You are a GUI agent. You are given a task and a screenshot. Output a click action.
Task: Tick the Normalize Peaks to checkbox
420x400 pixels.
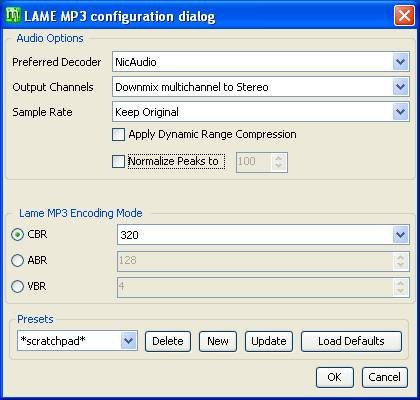pyautogui.click(x=118, y=162)
